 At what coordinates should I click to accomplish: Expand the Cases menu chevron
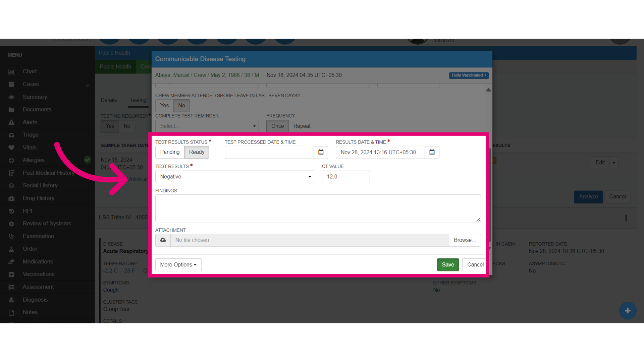[88, 85]
